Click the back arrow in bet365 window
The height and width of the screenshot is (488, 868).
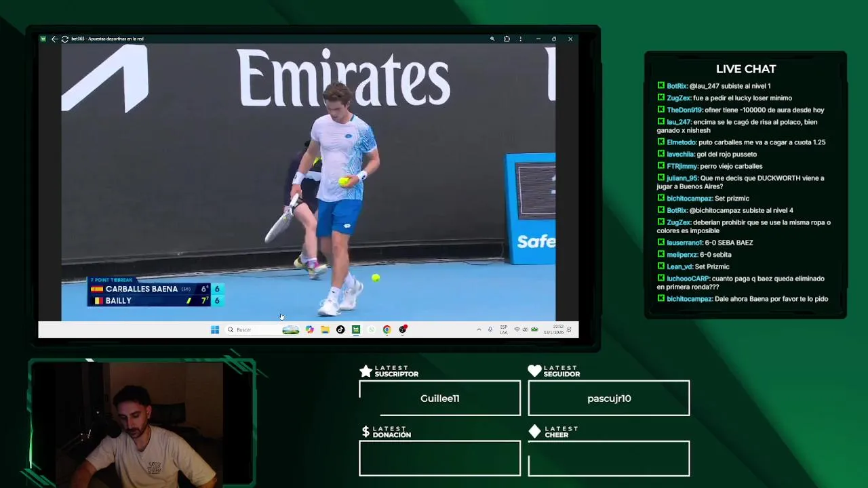[x=54, y=39]
